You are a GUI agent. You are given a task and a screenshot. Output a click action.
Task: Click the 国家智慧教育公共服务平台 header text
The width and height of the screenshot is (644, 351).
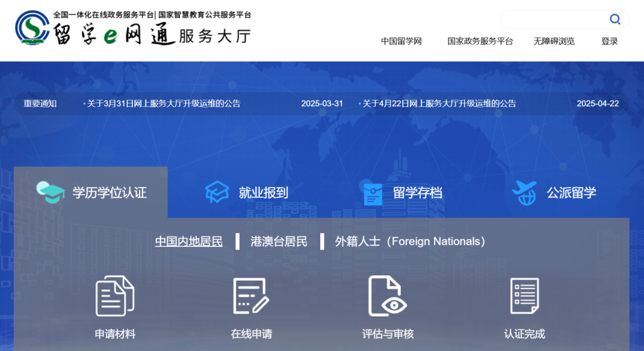(x=205, y=15)
